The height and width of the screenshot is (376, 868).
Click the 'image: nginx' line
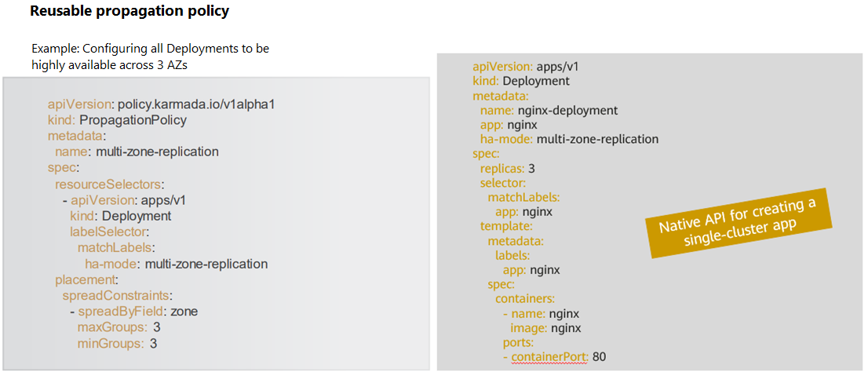pos(545,328)
